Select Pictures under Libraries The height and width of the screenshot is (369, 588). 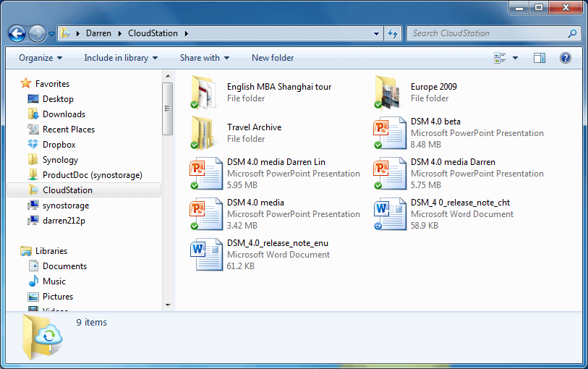click(x=58, y=297)
